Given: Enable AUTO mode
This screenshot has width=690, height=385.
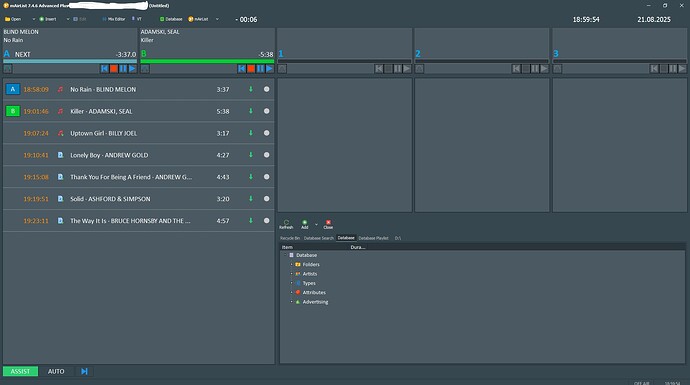Looking at the screenshot, I should (x=56, y=371).
